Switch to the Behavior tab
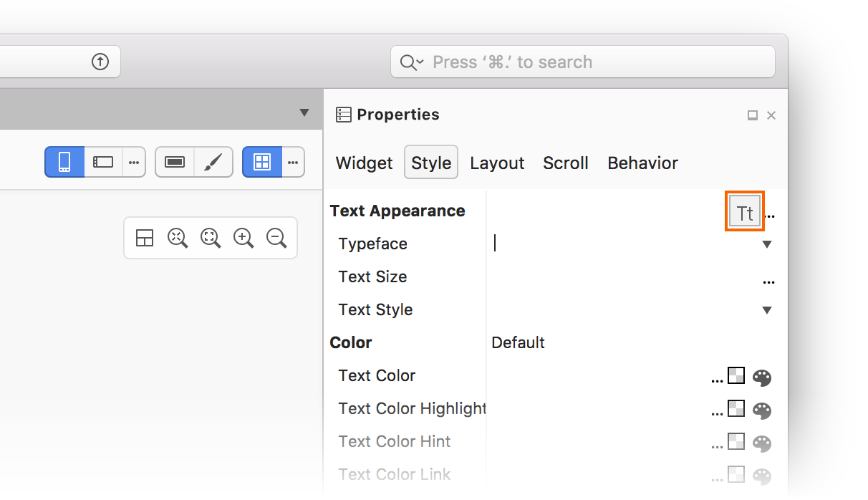This screenshot has width=868, height=500. (x=642, y=163)
